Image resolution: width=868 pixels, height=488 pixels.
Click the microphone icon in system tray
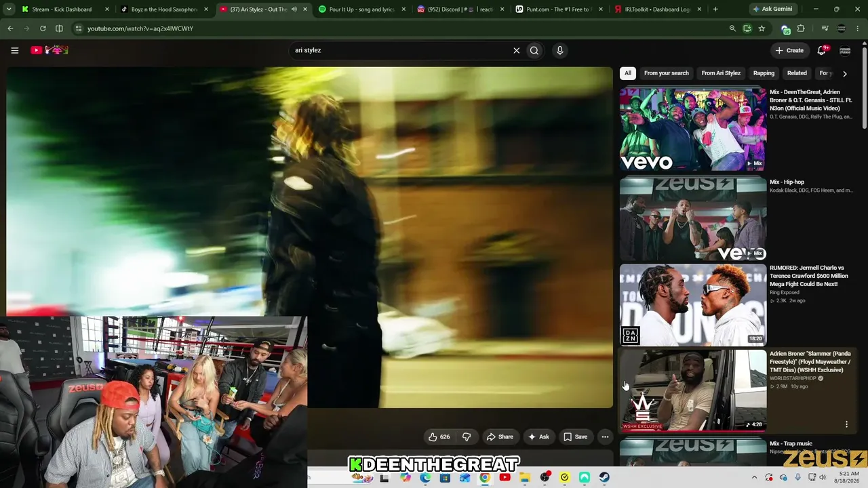[x=797, y=477]
